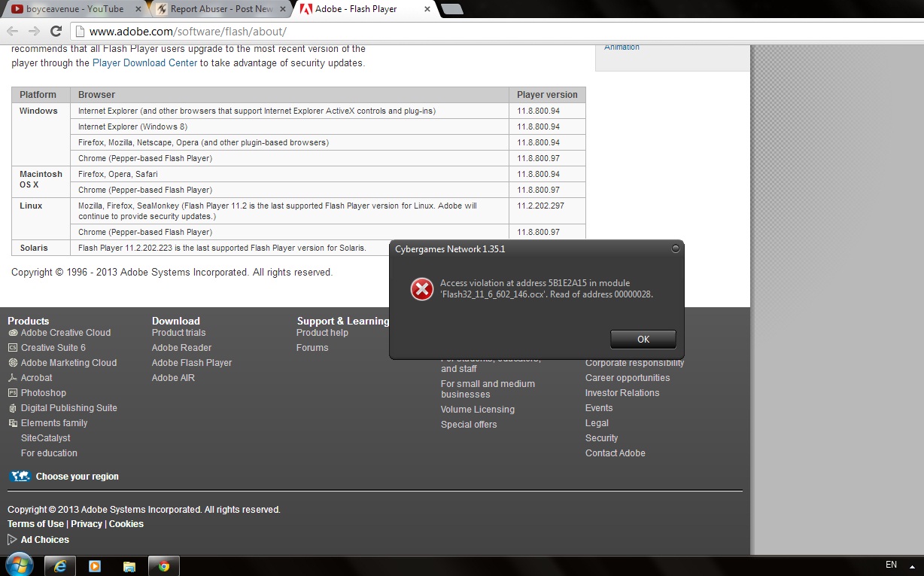Click OK in the Cybergames Network error dialog
This screenshot has height=576, width=924.
(643, 339)
